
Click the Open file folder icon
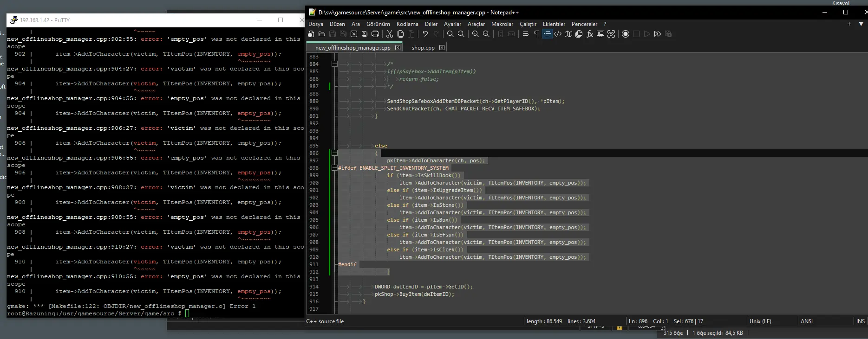pyautogui.click(x=322, y=34)
